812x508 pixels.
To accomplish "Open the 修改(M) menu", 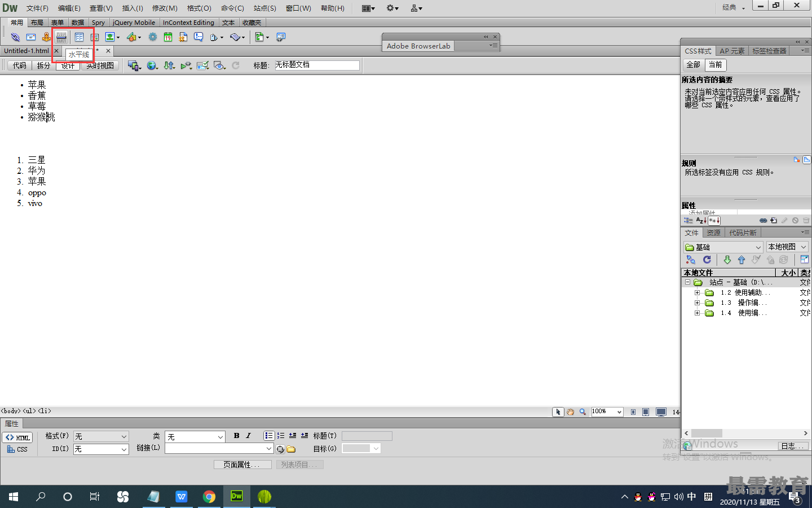I will tap(165, 8).
